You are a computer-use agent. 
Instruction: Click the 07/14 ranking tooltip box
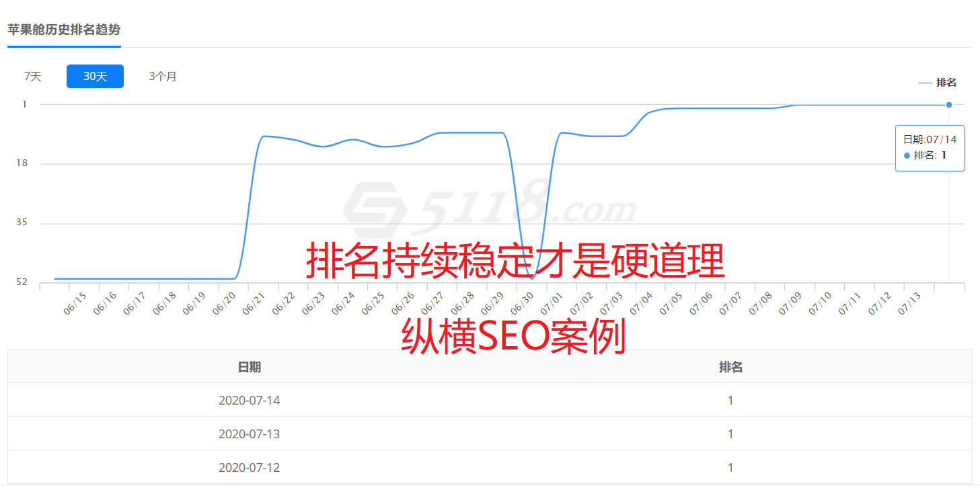(x=930, y=148)
